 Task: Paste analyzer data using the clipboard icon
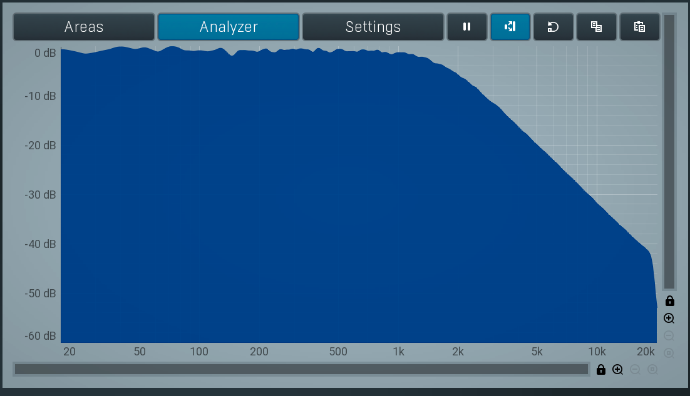click(x=639, y=27)
